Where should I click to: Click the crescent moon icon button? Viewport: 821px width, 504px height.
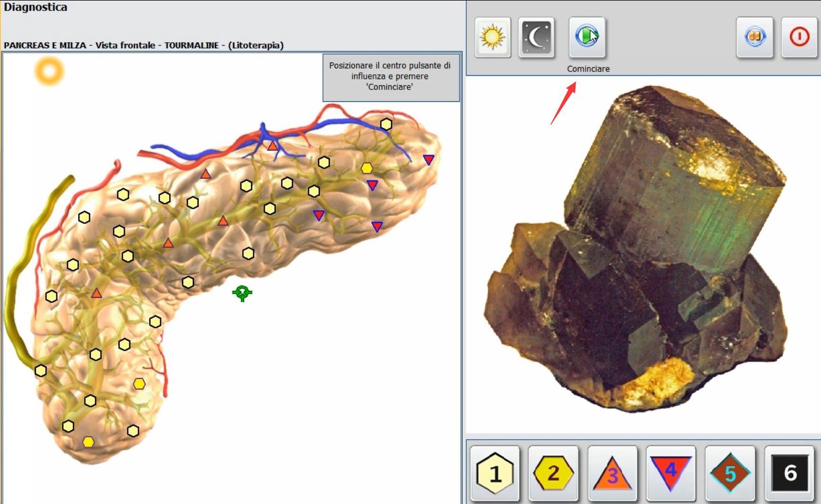536,37
